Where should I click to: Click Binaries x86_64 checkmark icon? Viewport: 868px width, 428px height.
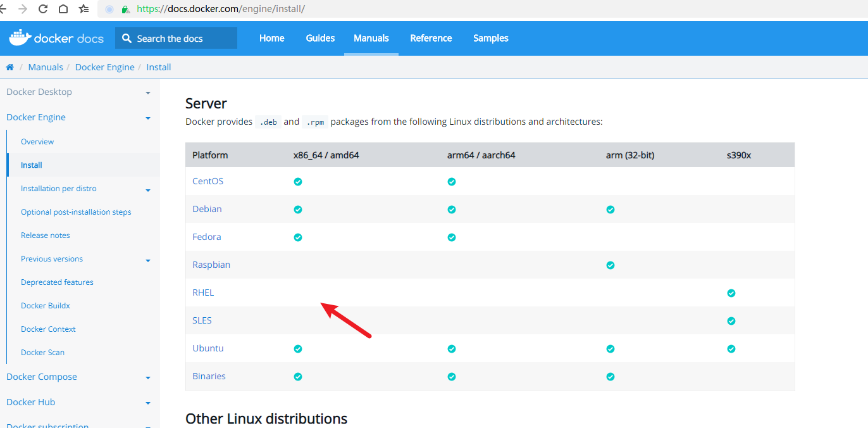click(298, 377)
